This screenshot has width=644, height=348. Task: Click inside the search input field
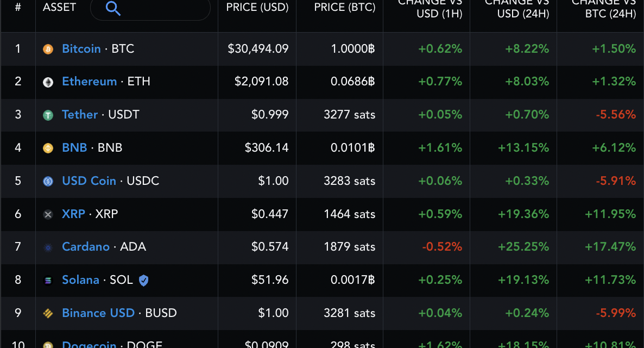coord(157,9)
